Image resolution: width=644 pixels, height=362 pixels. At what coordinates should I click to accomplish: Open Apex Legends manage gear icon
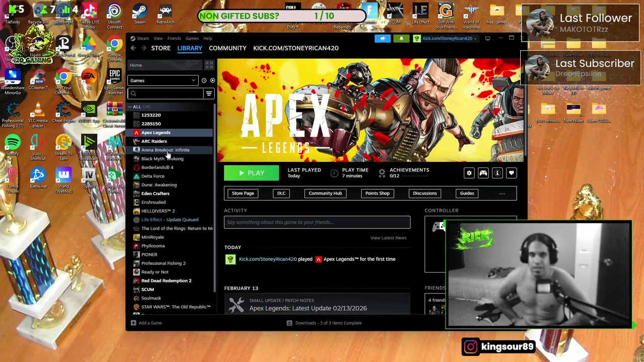coord(469,173)
